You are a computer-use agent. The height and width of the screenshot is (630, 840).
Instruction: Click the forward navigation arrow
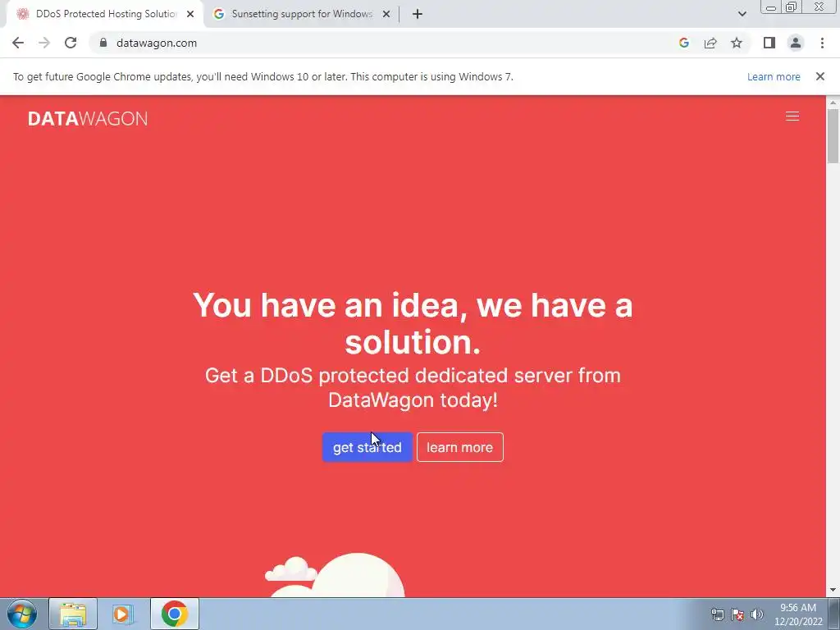point(44,43)
